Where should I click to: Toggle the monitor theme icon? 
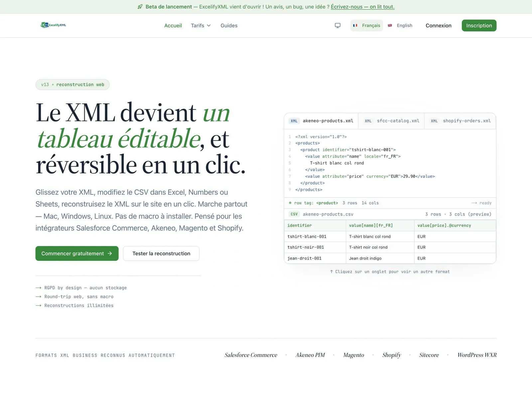point(337,26)
